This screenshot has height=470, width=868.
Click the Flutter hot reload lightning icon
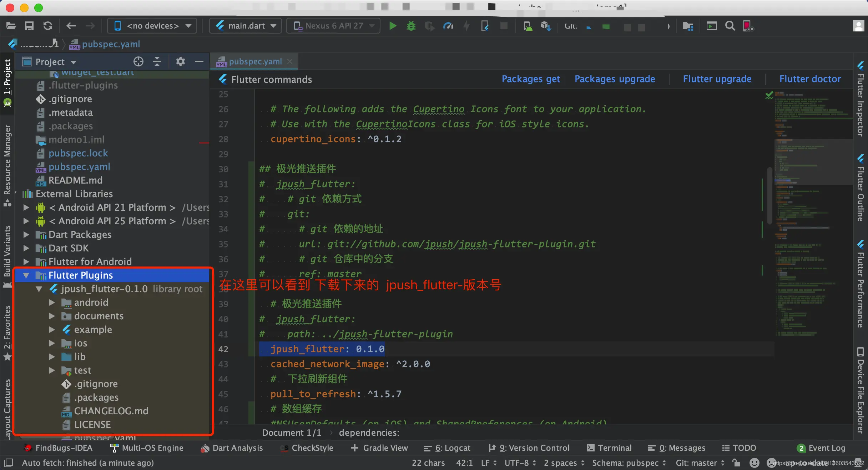[x=466, y=26]
